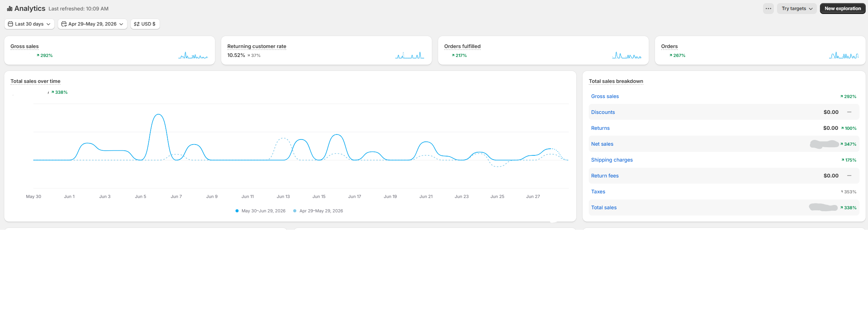Click the Gross sales link in breakdown
The image size is (868, 322).
coord(605,96)
